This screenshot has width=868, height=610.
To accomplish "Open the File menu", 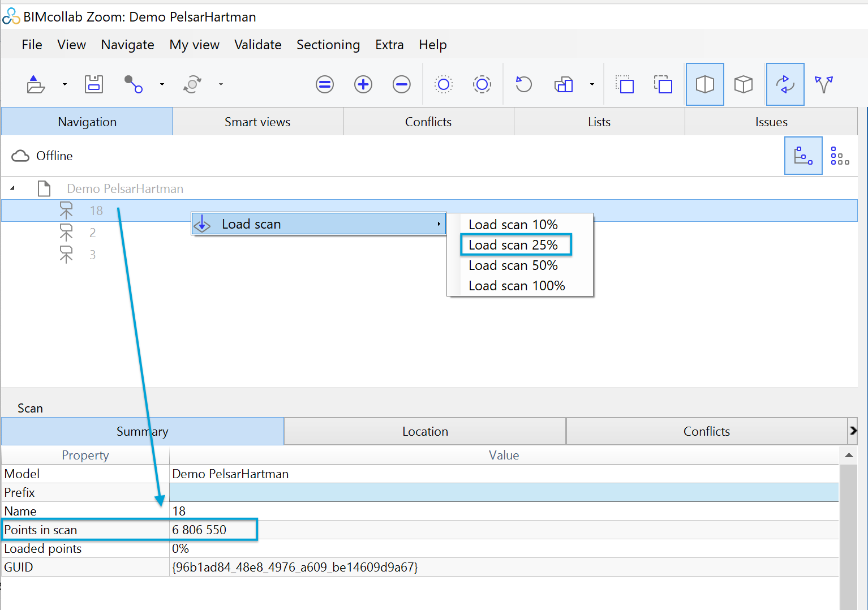I will [32, 45].
